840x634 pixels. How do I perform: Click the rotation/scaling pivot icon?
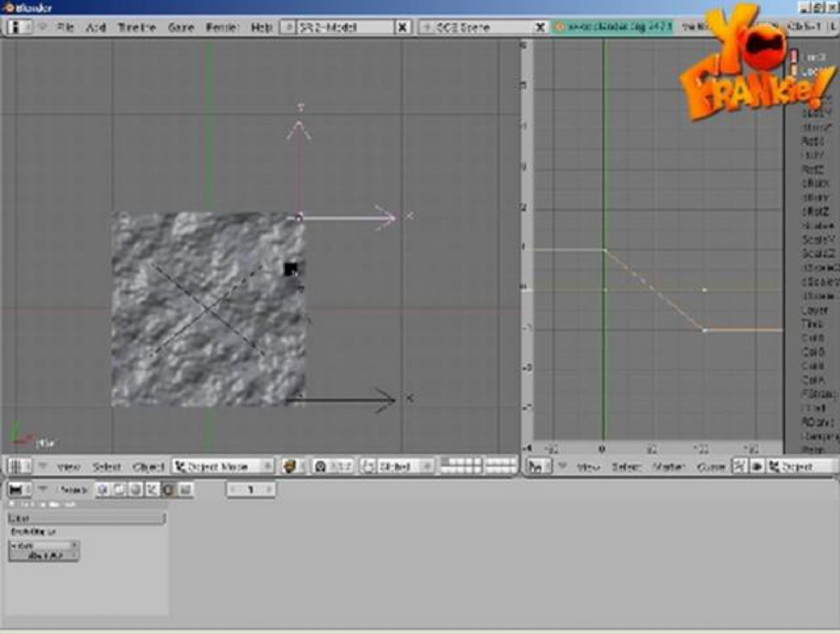tap(321, 466)
